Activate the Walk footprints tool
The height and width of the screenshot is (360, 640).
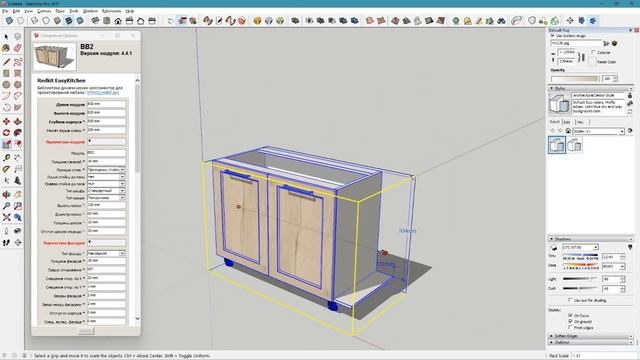click(6, 242)
